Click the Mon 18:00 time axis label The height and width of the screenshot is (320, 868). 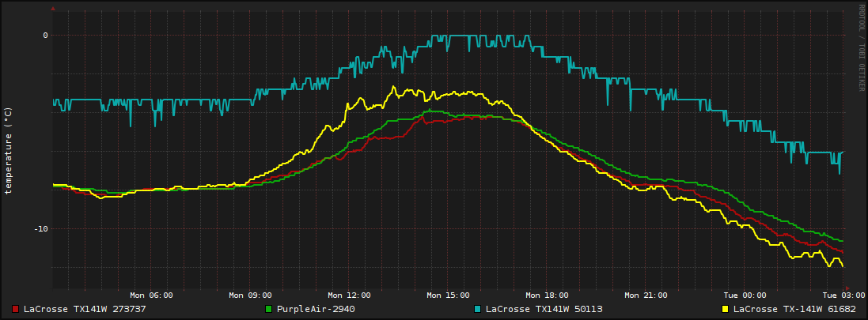547,296
